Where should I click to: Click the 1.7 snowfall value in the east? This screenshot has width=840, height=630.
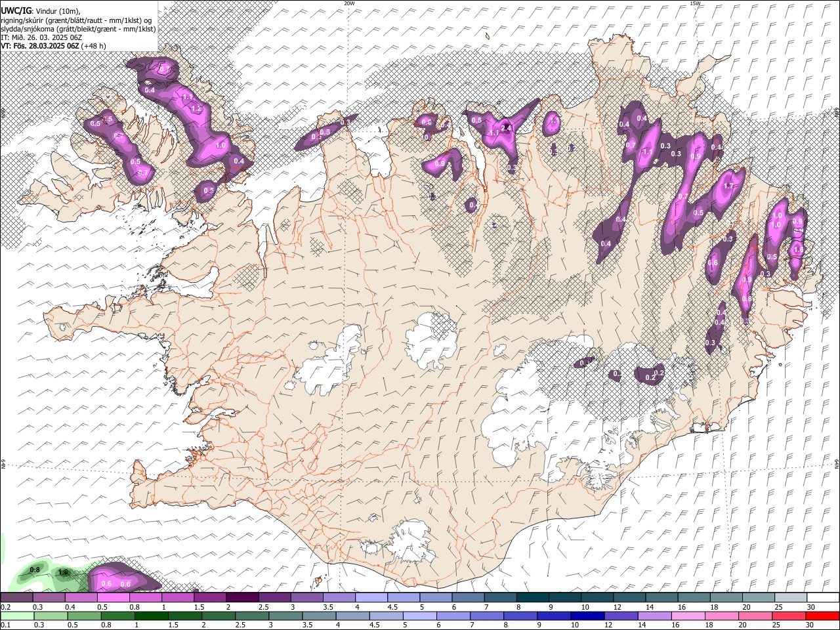[x=728, y=186]
